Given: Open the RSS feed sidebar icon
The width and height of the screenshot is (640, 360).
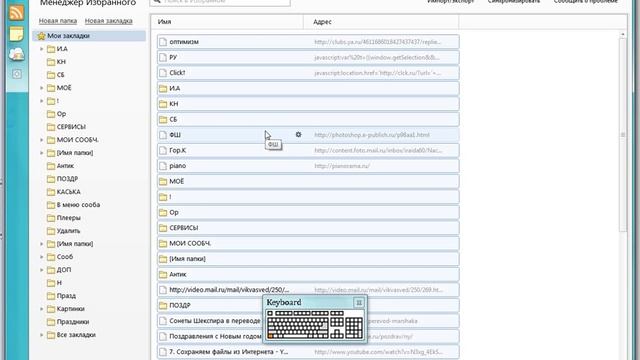Looking at the screenshot, I should 16,12.
